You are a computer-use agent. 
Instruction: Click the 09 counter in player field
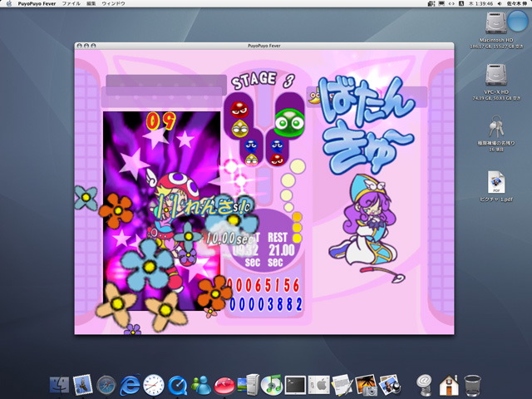coord(161,121)
